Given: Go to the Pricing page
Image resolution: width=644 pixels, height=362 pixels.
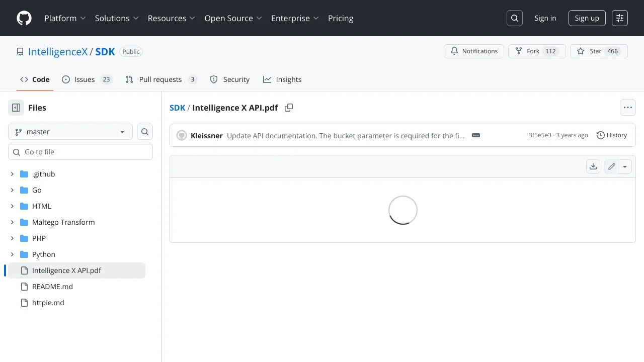Looking at the screenshot, I should (x=341, y=18).
